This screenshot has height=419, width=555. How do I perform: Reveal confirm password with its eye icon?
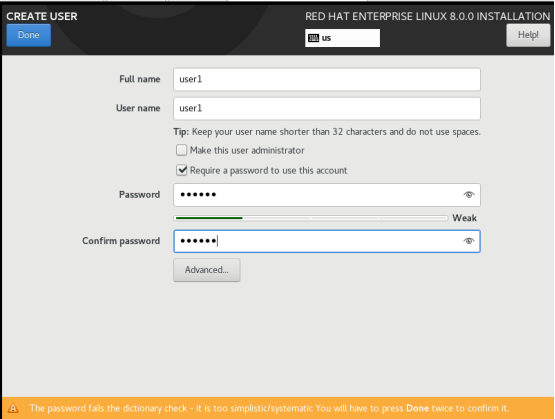[x=469, y=241]
